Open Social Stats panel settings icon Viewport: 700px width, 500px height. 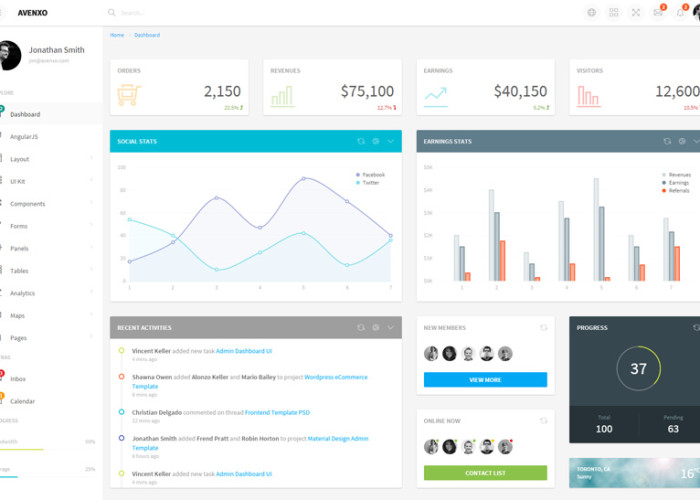tap(376, 141)
